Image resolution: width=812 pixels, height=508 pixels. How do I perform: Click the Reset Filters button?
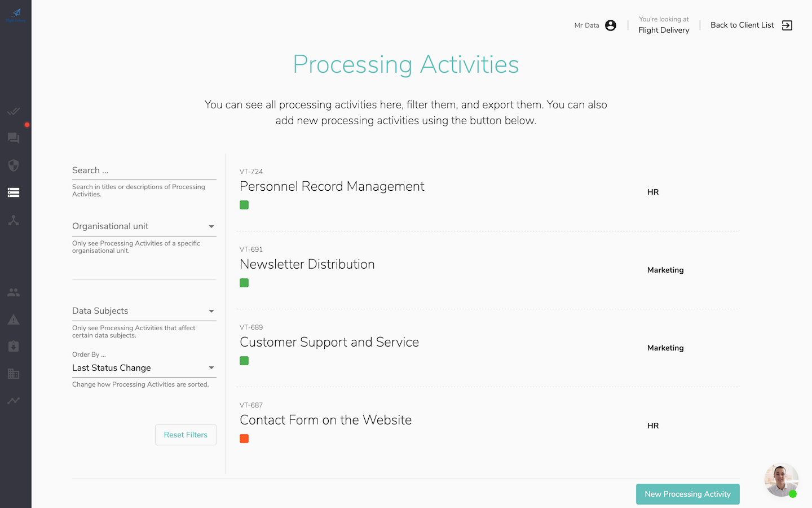point(186,435)
